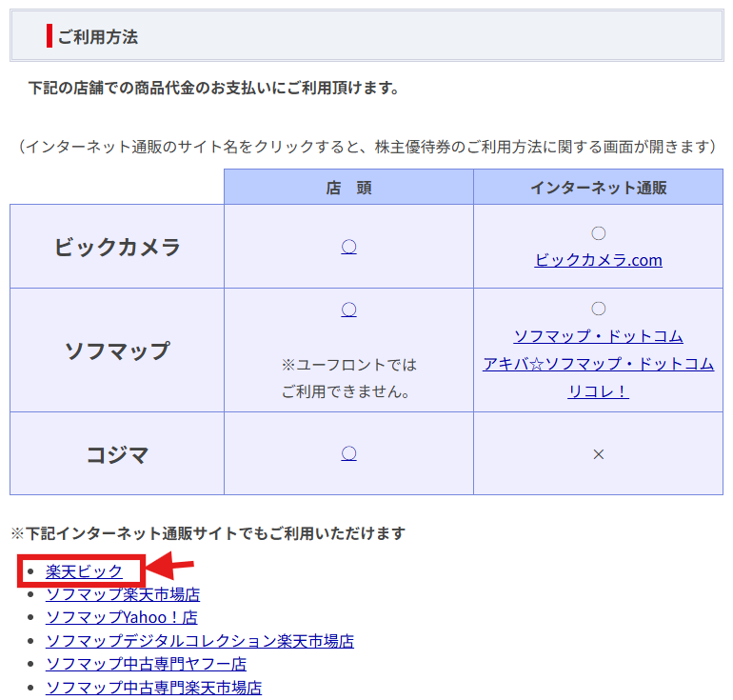Image resolution: width=733 pixels, height=700 pixels.
Task: Click the ご利用方法 heading
Action: click(98, 36)
